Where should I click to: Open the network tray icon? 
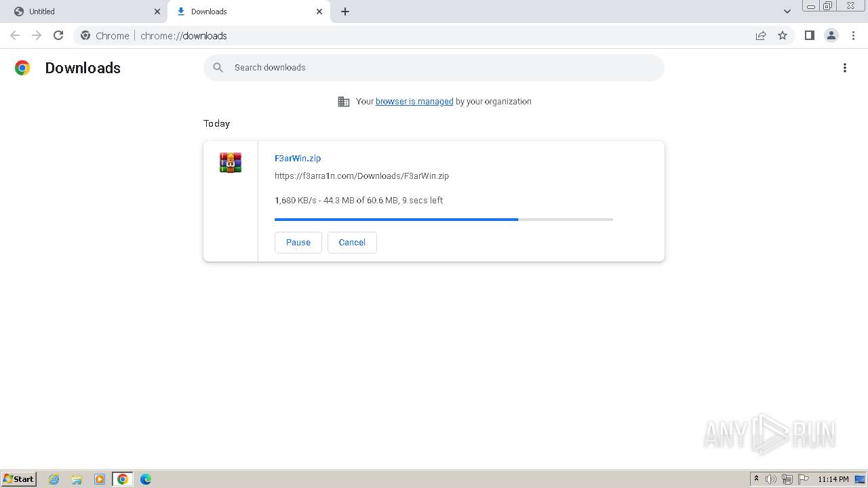(787, 479)
